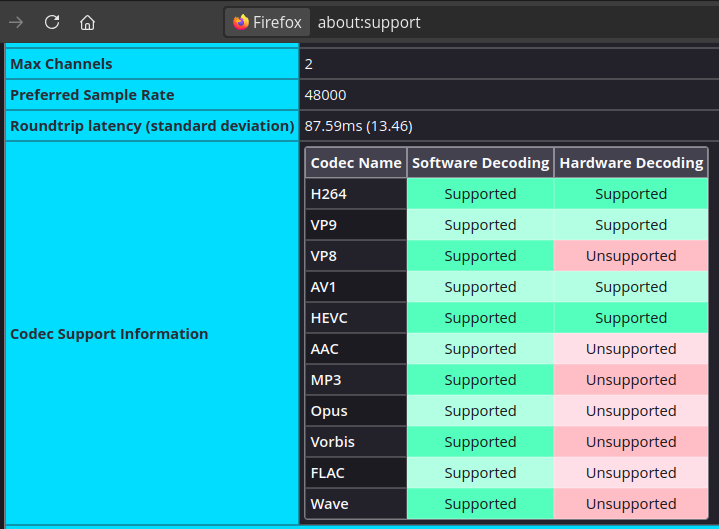Image resolution: width=719 pixels, height=529 pixels.
Task: Click AAC Hardware Decoding Unsupported cell
Action: click(631, 349)
